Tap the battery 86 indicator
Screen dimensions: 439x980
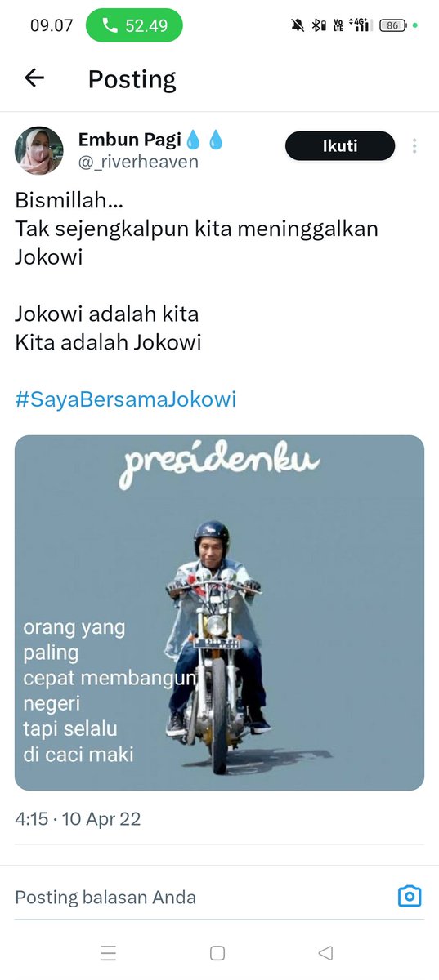coord(394,25)
